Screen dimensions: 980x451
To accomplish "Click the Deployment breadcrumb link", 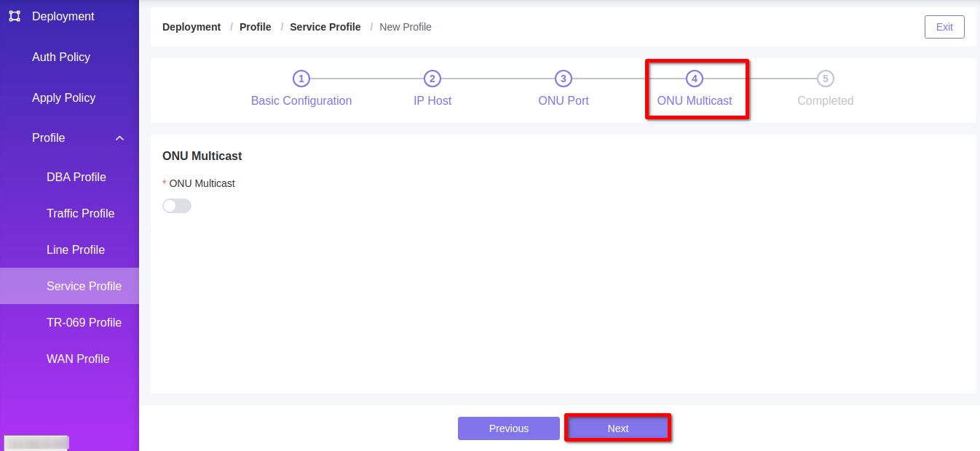I will (x=191, y=27).
